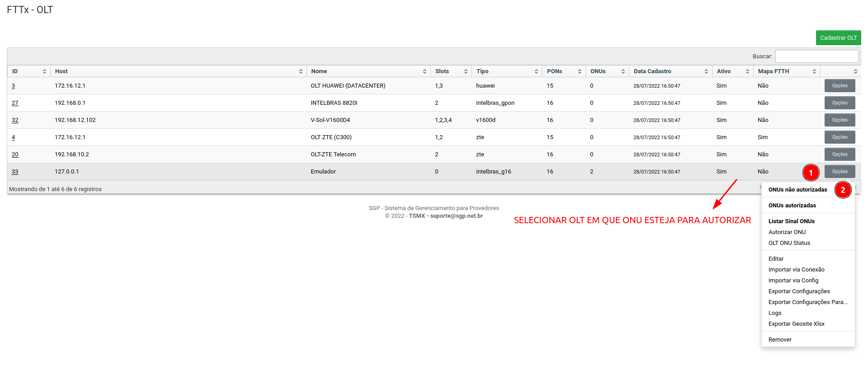Screen dimensions: 868x375
Task: Sort table by PONs column arrows
Action: point(580,71)
